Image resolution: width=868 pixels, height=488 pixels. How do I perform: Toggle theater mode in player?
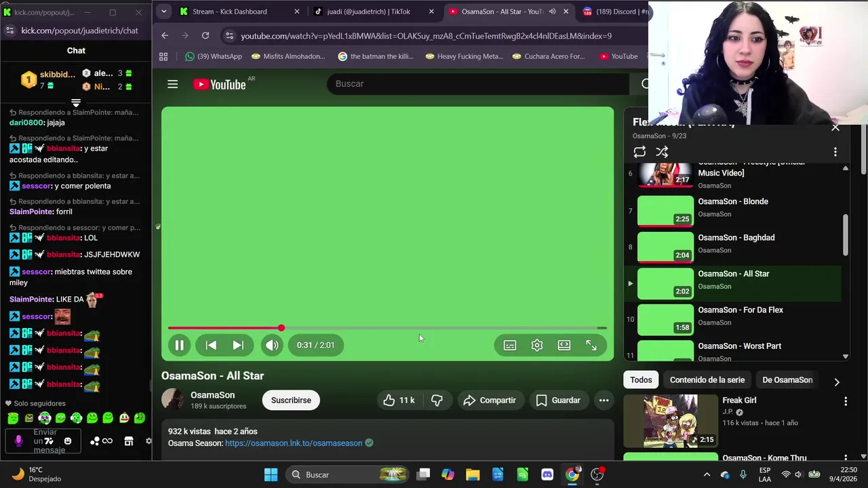tap(564, 345)
